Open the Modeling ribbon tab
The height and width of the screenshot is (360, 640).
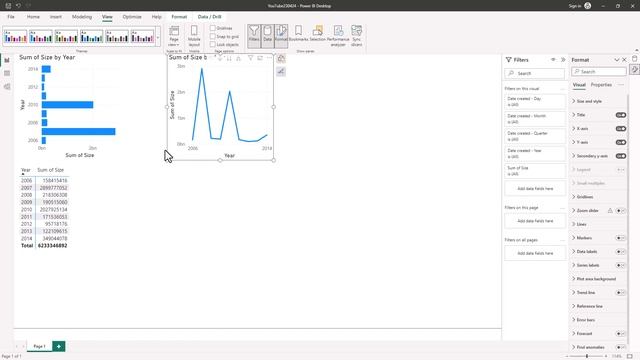[82, 17]
